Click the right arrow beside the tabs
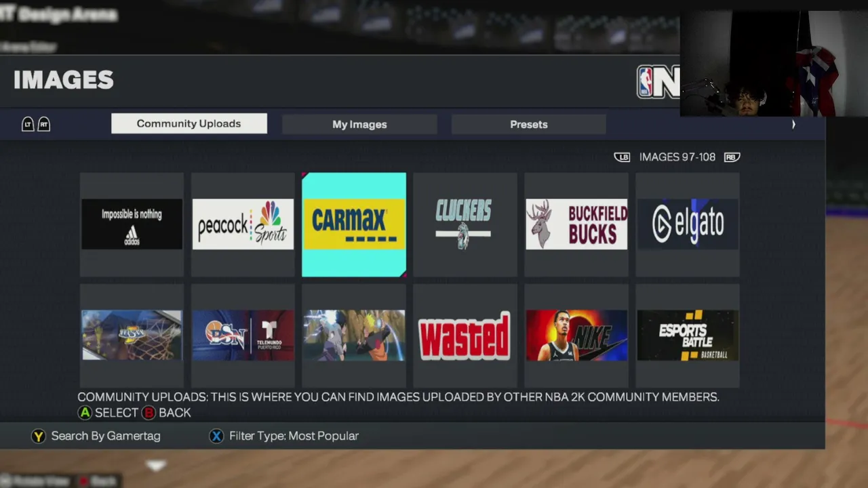This screenshot has height=488, width=868. (x=793, y=124)
